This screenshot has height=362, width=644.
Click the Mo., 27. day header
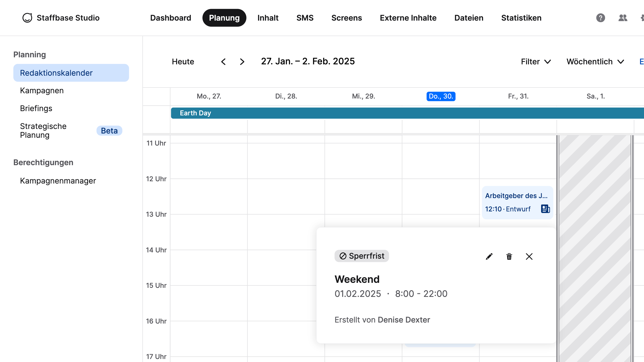point(209,96)
